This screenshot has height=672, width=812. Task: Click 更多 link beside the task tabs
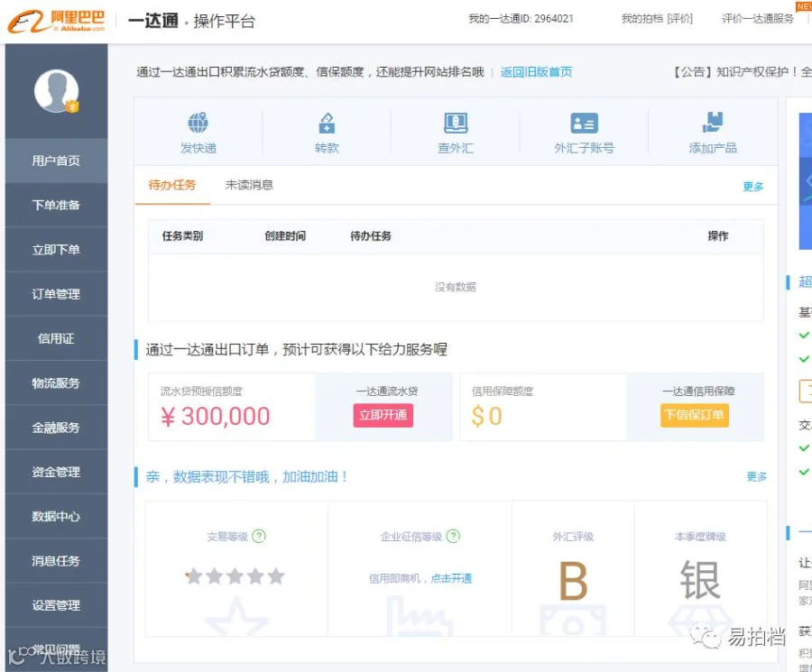pos(753,187)
